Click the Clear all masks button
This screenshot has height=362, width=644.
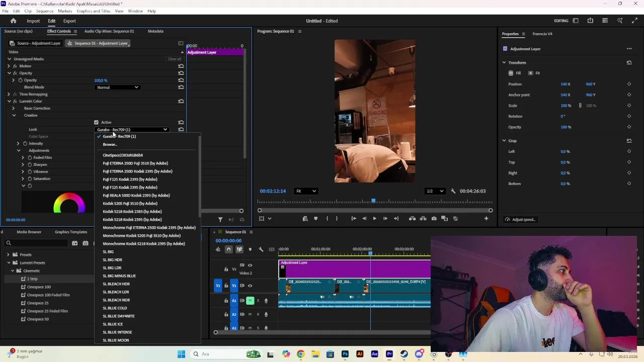(175, 59)
